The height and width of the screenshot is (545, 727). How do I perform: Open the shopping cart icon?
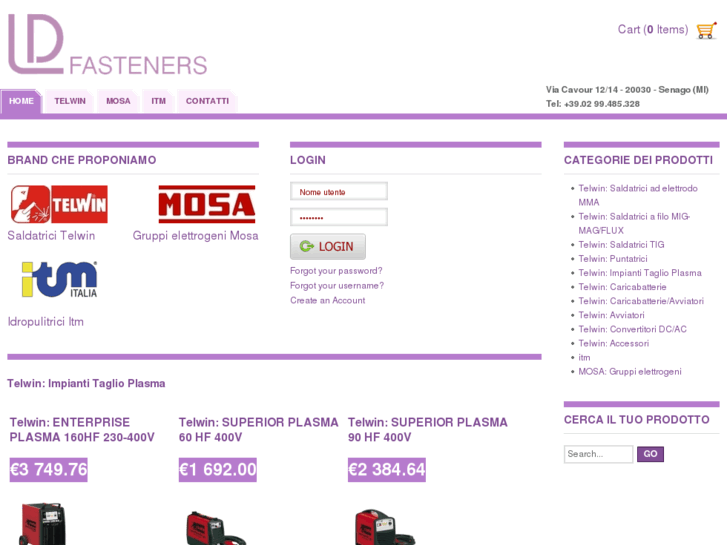click(706, 31)
